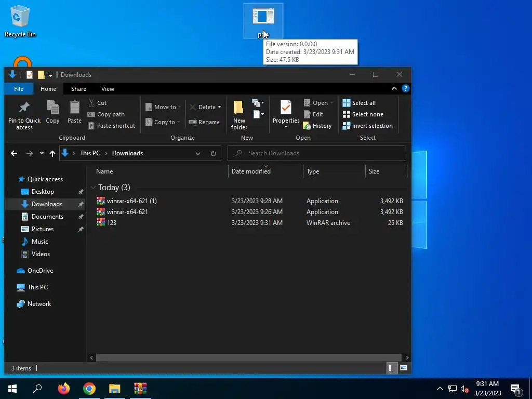Click Chrome icon on taskbar
Viewport: 532px width, 399px height.
click(89, 389)
